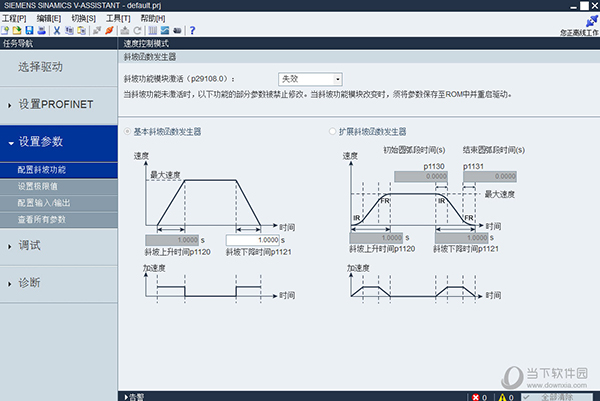Go to 选择驱动 in task navigation
The height and width of the screenshot is (401, 600).
coord(59,67)
